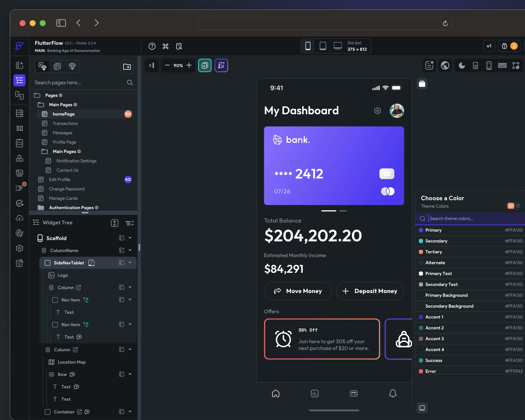Image resolution: width=525 pixels, height=420 pixels.
Task: Open the Widget Tree navigator in sidebar
Action: point(19,80)
